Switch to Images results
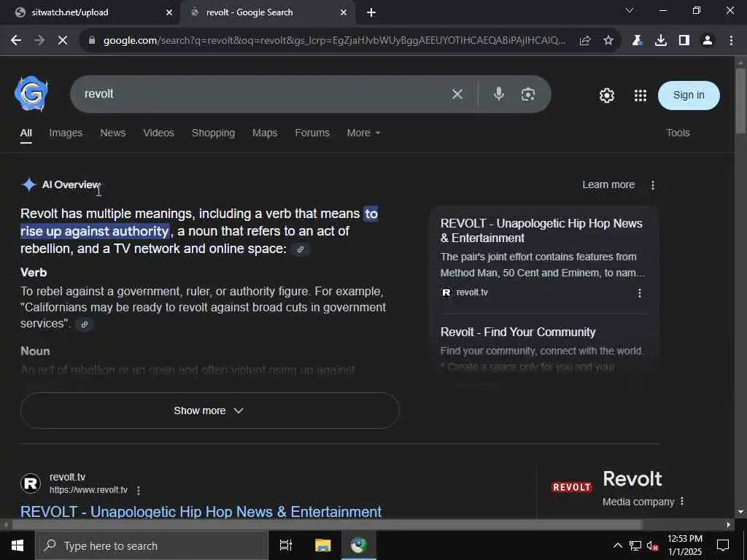 point(66,133)
